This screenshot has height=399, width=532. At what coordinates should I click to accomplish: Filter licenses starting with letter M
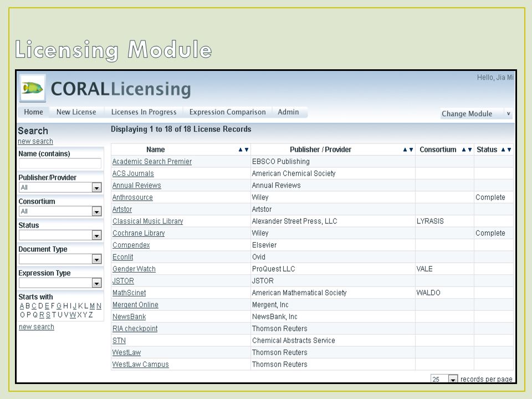click(93, 306)
